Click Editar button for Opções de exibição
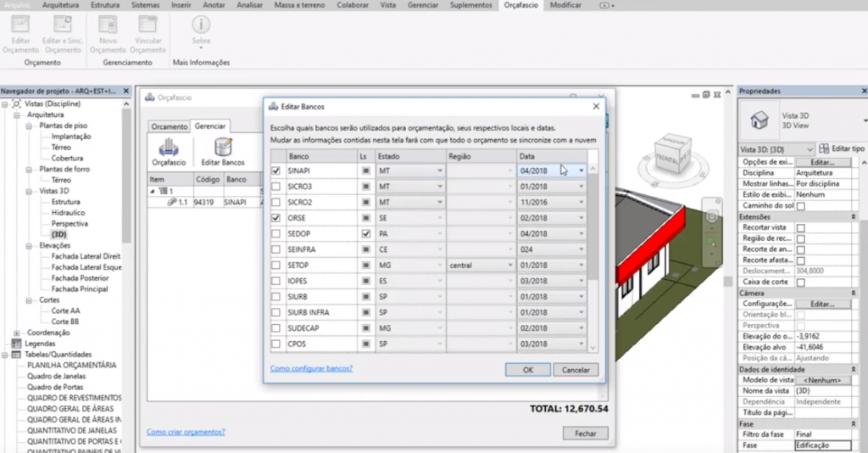868x453 pixels. pos(822,162)
